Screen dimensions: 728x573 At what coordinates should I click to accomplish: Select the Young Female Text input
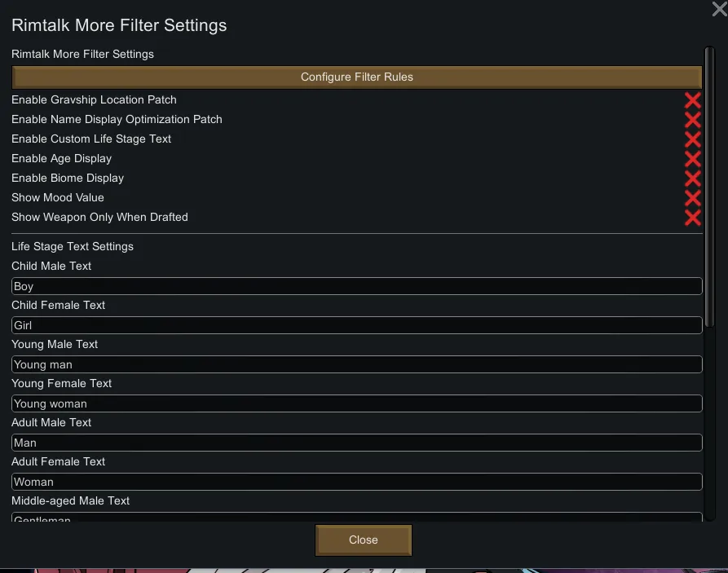(x=356, y=403)
